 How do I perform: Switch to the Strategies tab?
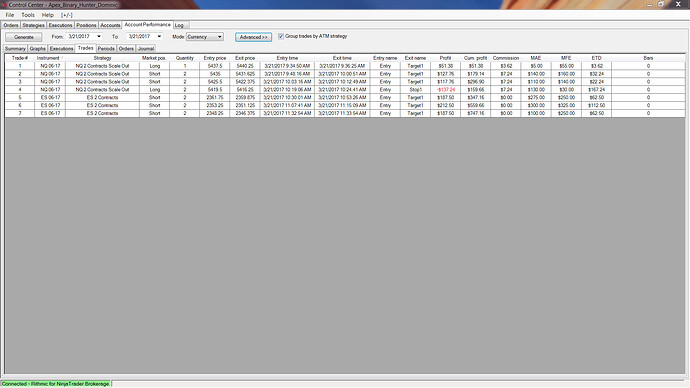pos(33,26)
